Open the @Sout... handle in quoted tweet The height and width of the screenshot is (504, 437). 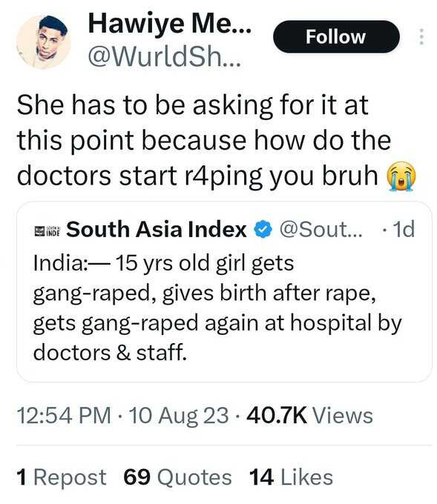[321, 230]
